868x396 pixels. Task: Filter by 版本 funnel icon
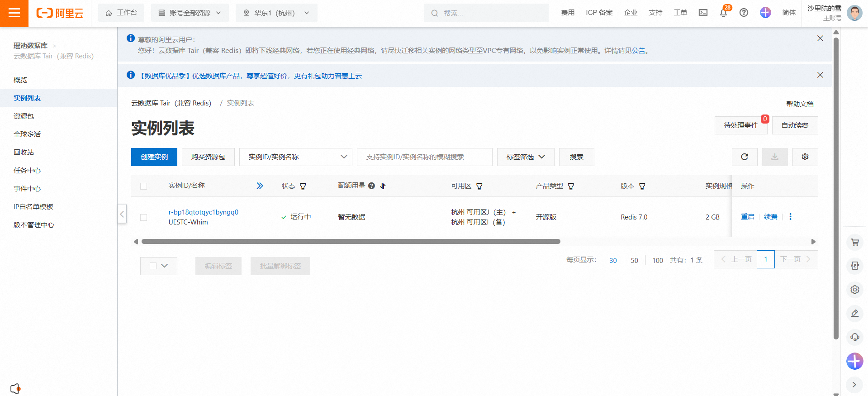click(642, 186)
